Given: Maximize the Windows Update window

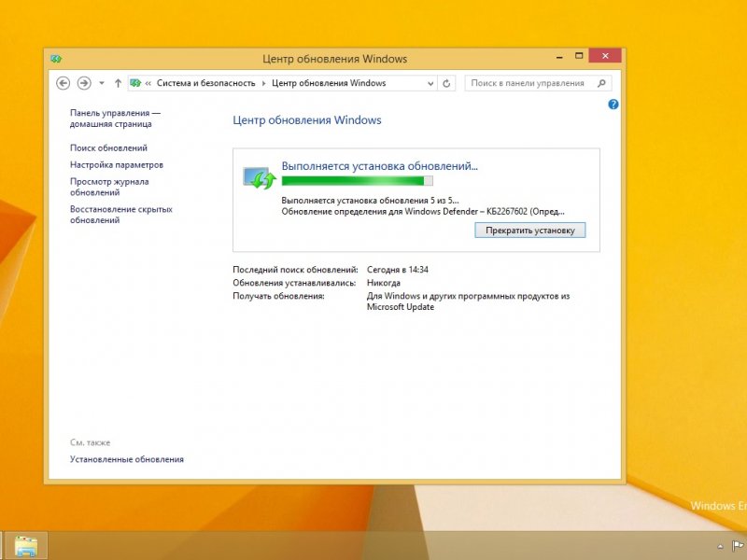Looking at the screenshot, I should coord(579,56).
